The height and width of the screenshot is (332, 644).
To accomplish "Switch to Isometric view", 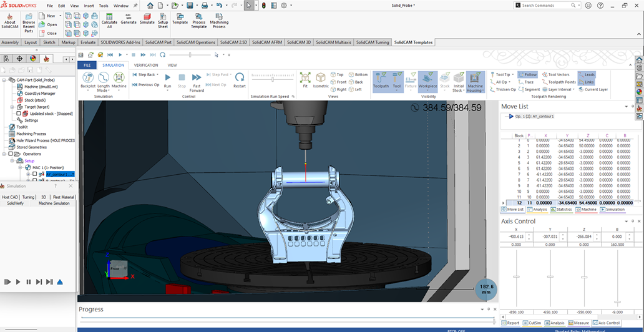I will point(321,80).
